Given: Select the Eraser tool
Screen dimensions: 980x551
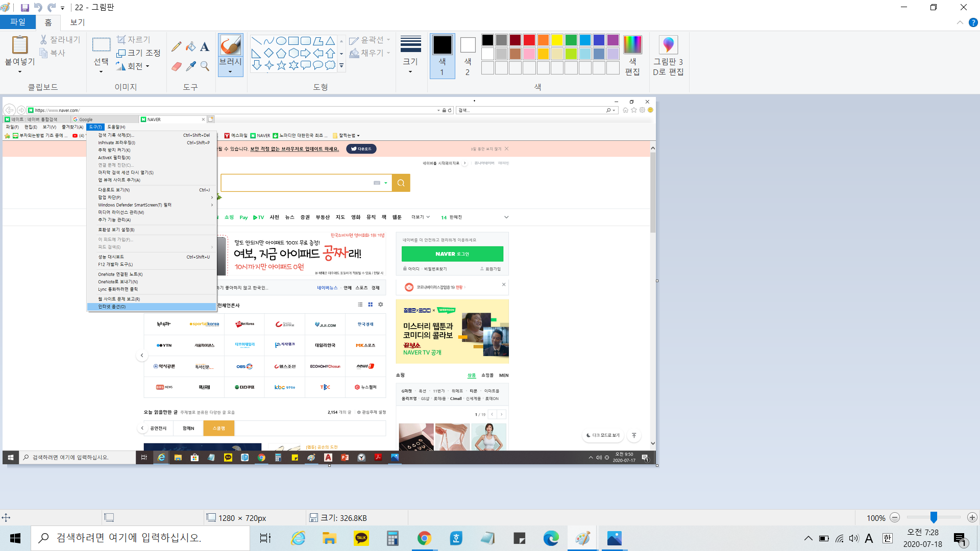Looking at the screenshot, I should click(x=176, y=66).
